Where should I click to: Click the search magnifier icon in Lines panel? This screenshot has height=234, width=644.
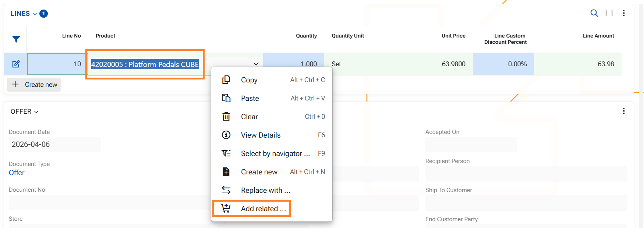594,13
